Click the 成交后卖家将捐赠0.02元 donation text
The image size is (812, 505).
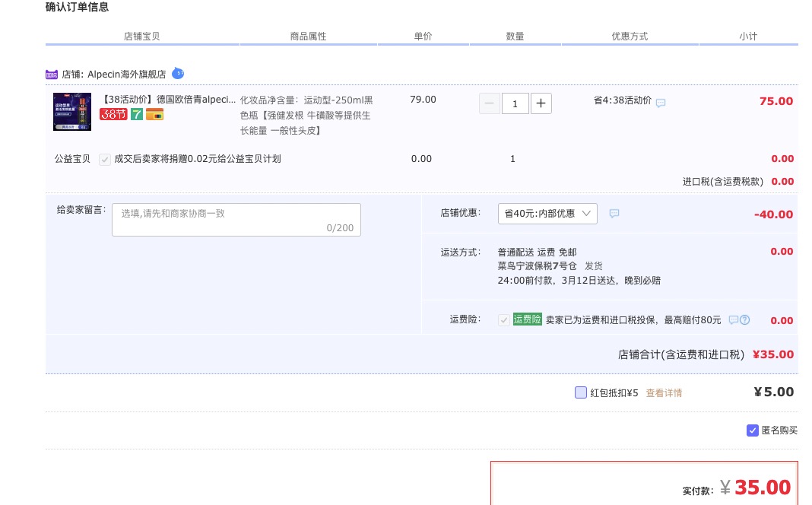pyautogui.click(x=198, y=159)
